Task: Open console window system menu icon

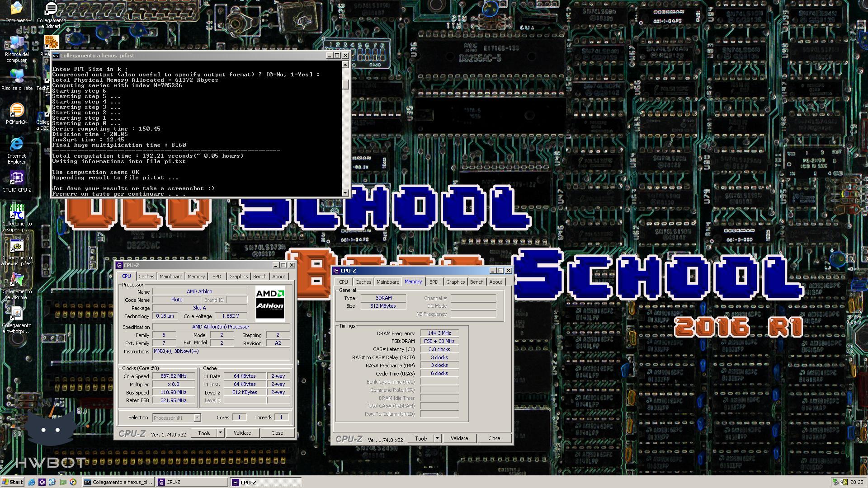Action: [x=56, y=56]
